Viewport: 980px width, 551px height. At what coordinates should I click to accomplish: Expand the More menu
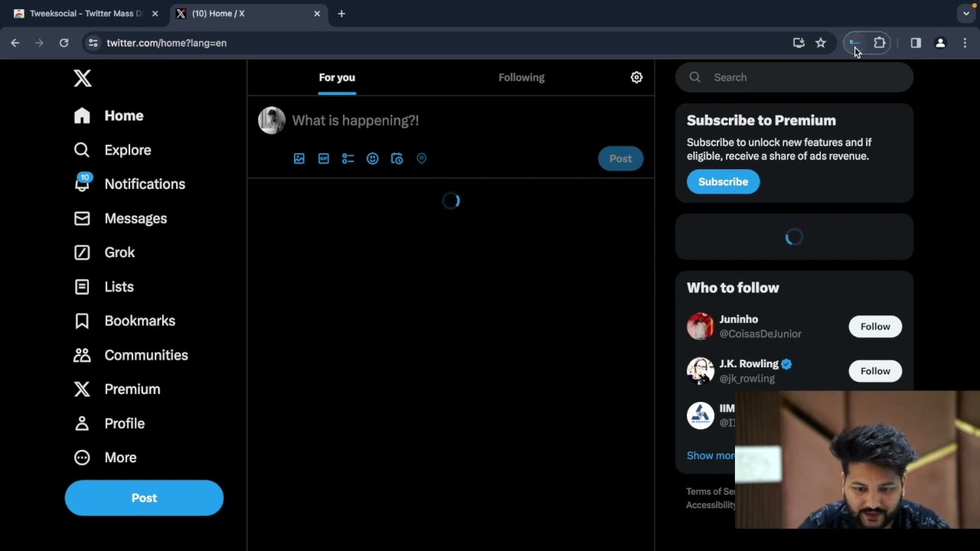click(105, 458)
